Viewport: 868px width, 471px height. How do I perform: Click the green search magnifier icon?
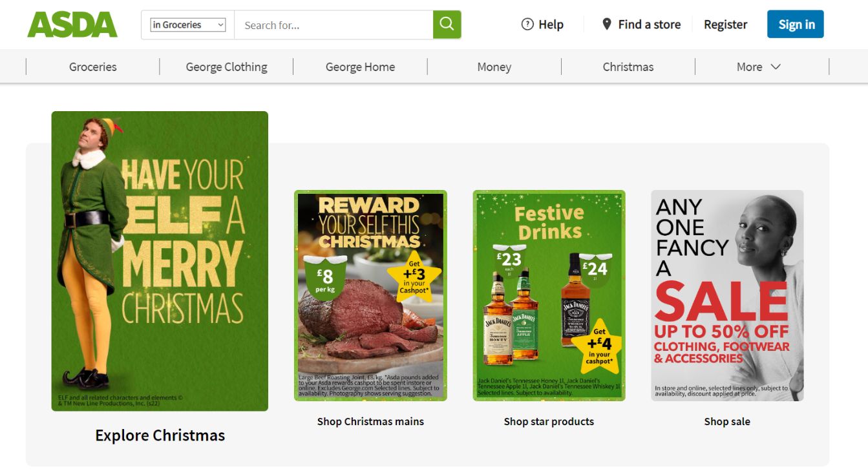coord(447,25)
